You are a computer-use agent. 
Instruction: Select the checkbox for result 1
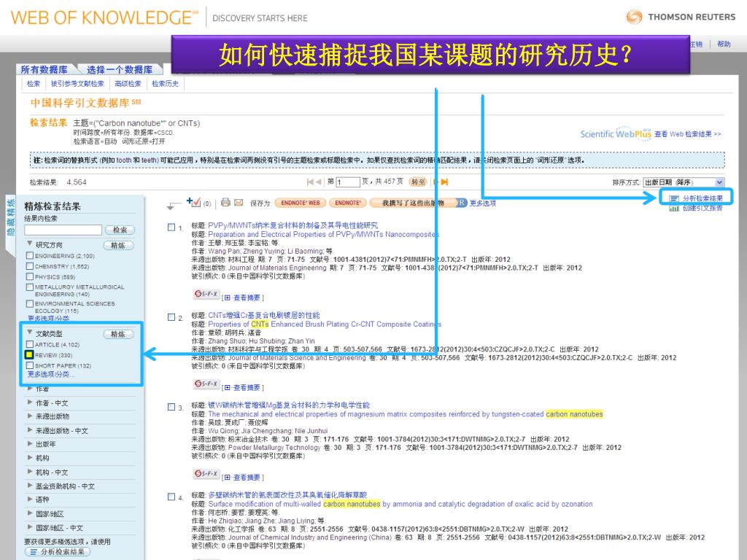171,228
